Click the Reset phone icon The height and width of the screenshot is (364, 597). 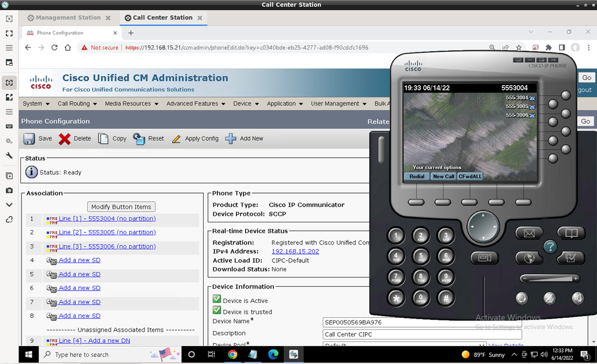pos(139,139)
